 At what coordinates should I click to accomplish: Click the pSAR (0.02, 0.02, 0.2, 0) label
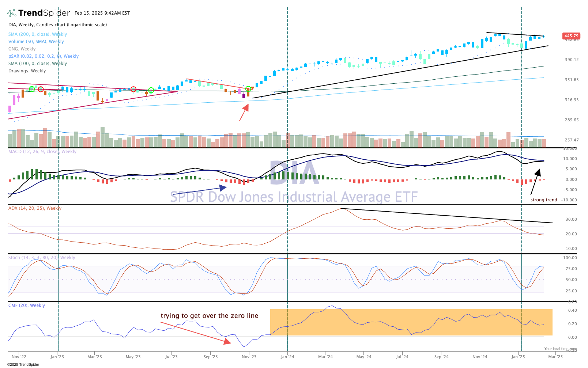43,56
